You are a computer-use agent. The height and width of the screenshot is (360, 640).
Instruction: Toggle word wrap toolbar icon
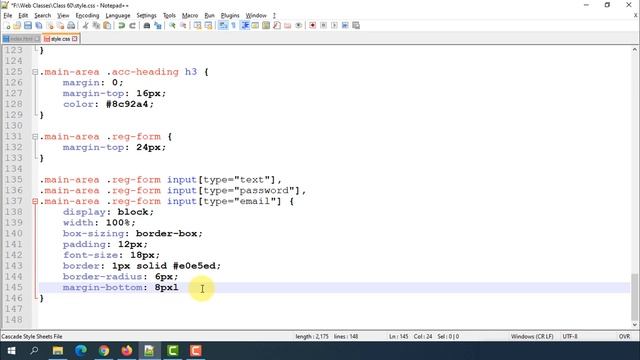223,26
